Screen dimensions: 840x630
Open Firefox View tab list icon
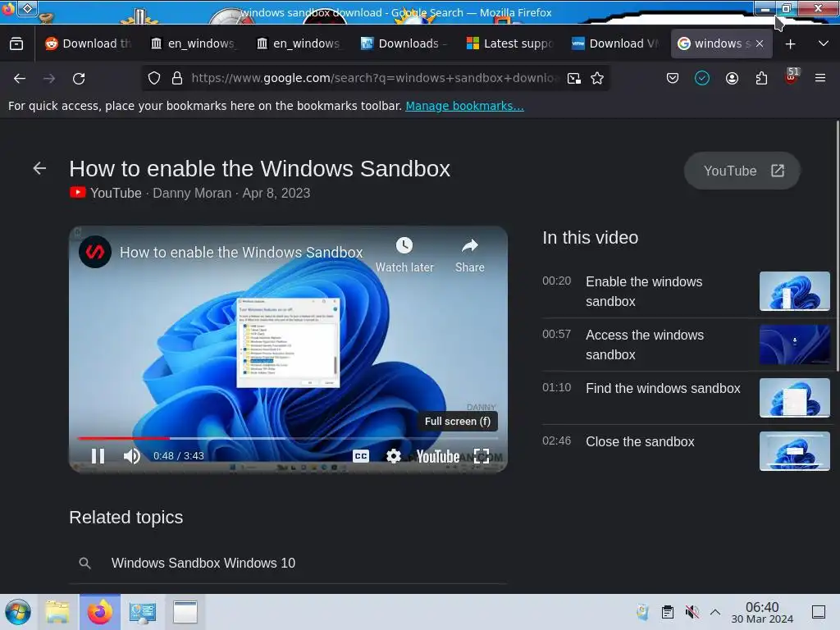coord(16,44)
